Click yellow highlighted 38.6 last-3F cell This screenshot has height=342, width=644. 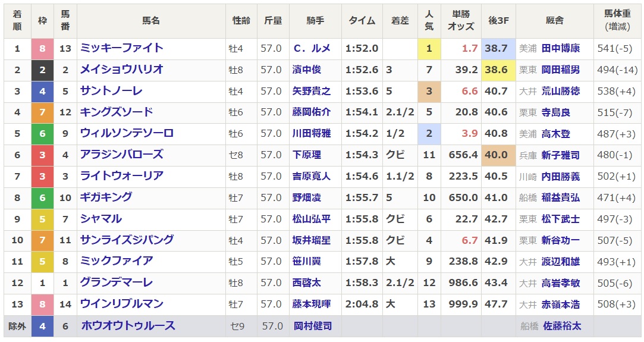tap(498, 70)
